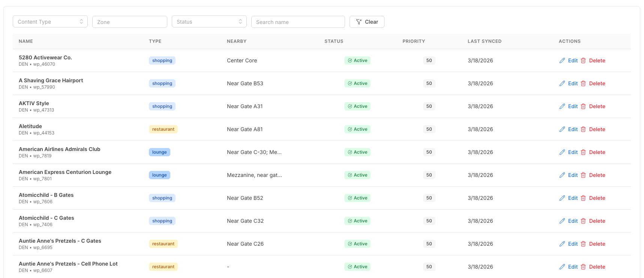This screenshot has width=644, height=278.
Task: Click trash icon for Atomicchild - C Gates
Action: (x=583, y=221)
